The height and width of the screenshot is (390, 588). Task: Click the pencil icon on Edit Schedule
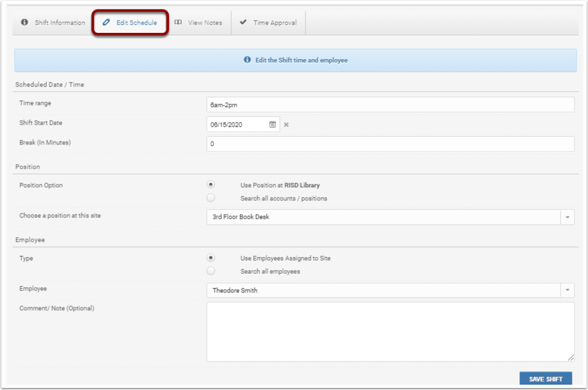click(107, 23)
